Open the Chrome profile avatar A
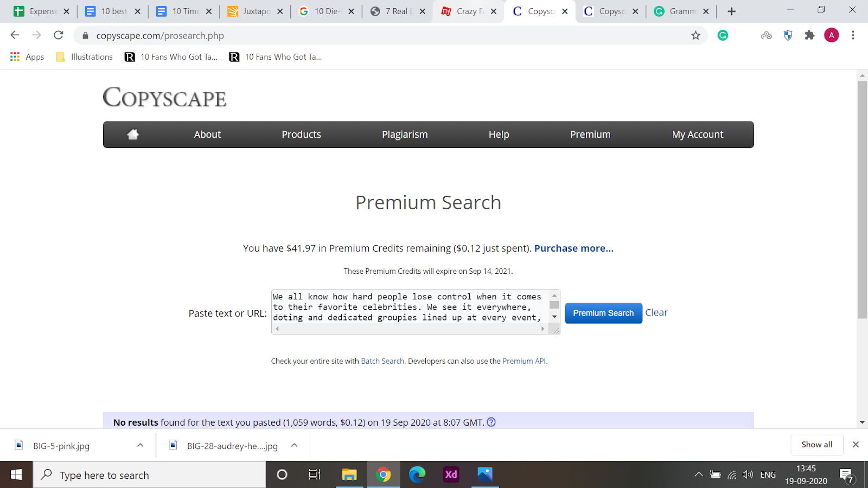Viewport: 868px width, 488px height. pyautogui.click(x=831, y=35)
